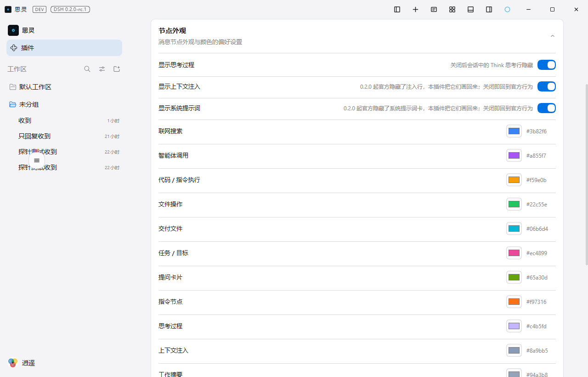This screenshot has height=377, width=588.
Task: Click the 21小时 timestamp
Action: (112, 137)
